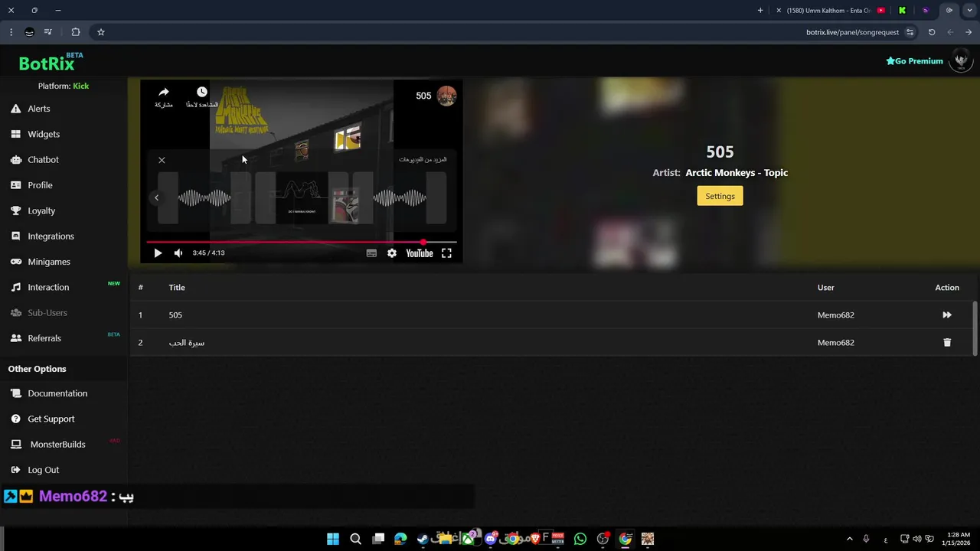980x551 pixels.
Task: Click the User column header
Action: pyautogui.click(x=825, y=288)
